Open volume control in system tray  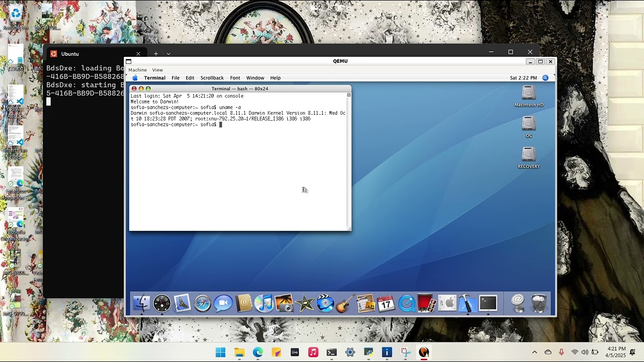585,352
